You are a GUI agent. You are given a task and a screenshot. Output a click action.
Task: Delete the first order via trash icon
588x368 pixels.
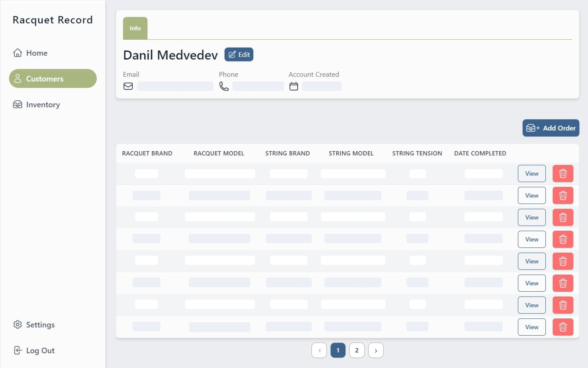(563, 174)
